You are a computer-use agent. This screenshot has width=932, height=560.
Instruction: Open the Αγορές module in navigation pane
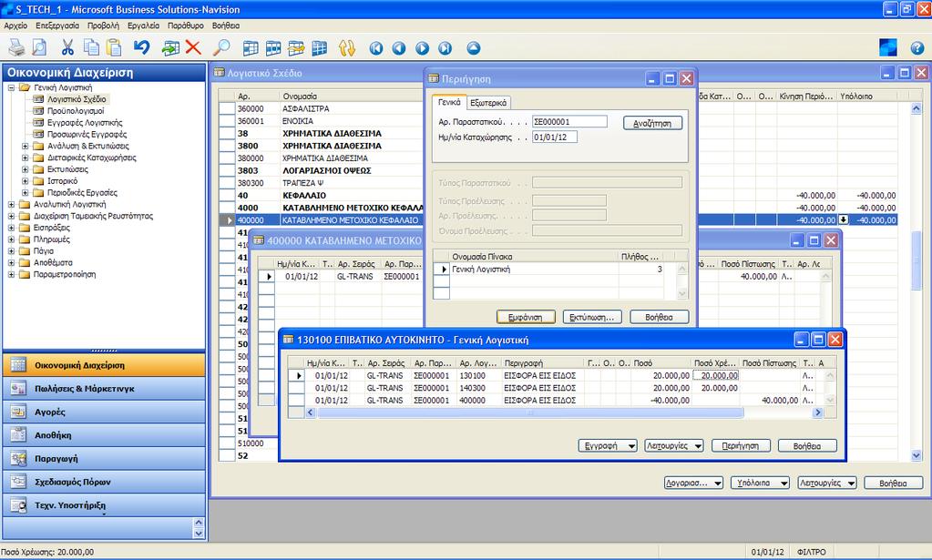tap(104, 412)
